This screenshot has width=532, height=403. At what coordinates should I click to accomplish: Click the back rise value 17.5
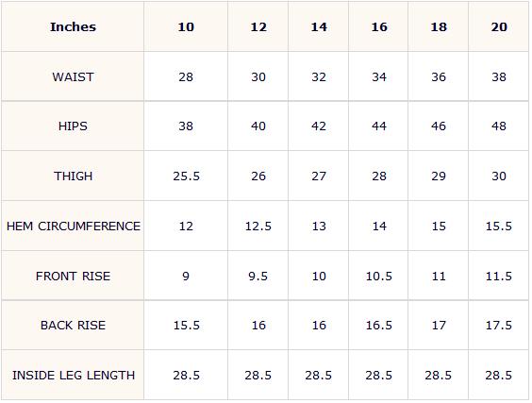click(x=499, y=326)
